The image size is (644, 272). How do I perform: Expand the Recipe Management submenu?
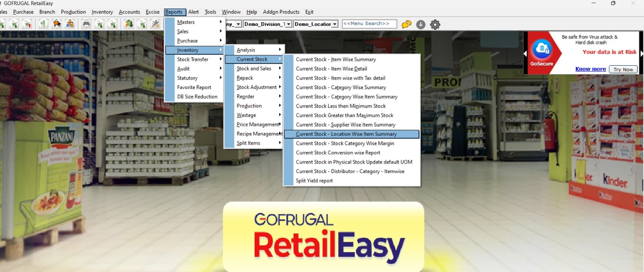(x=254, y=134)
